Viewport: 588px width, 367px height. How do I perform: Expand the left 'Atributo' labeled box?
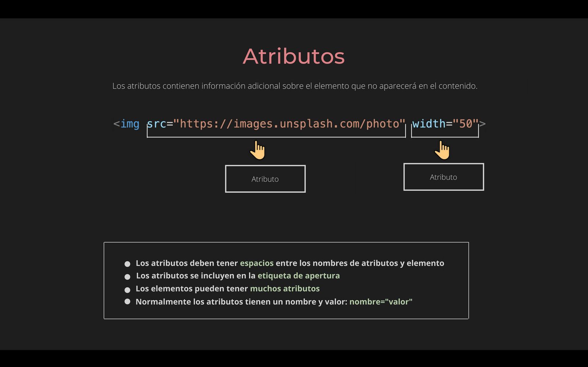pyautogui.click(x=265, y=179)
